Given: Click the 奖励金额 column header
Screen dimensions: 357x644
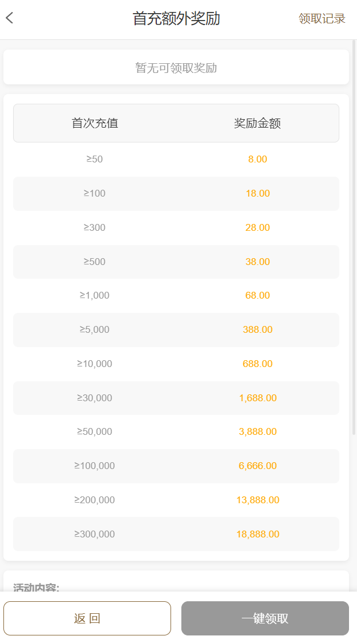Looking at the screenshot, I should [258, 123].
